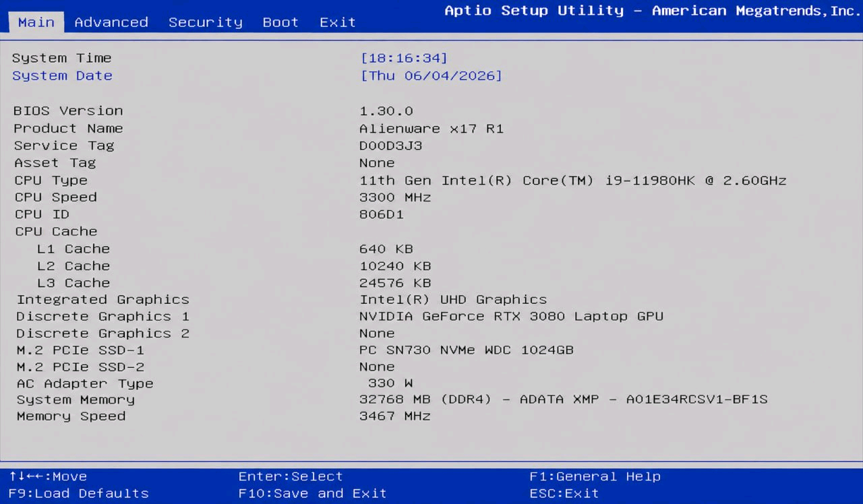This screenshot has width=863, height=504.
Task: Select the M.2 PCIe SSD-2 label
Action: pos(80,367)
